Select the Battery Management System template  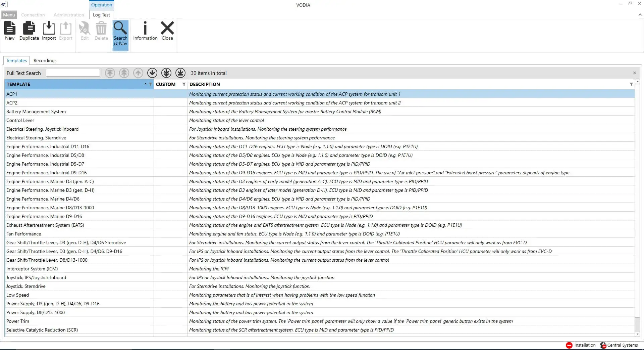36,112
